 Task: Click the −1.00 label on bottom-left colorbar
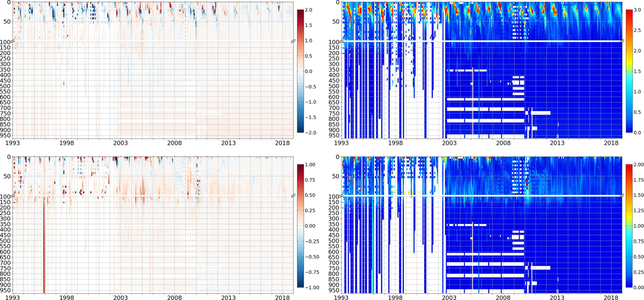[x=312, y=287]
